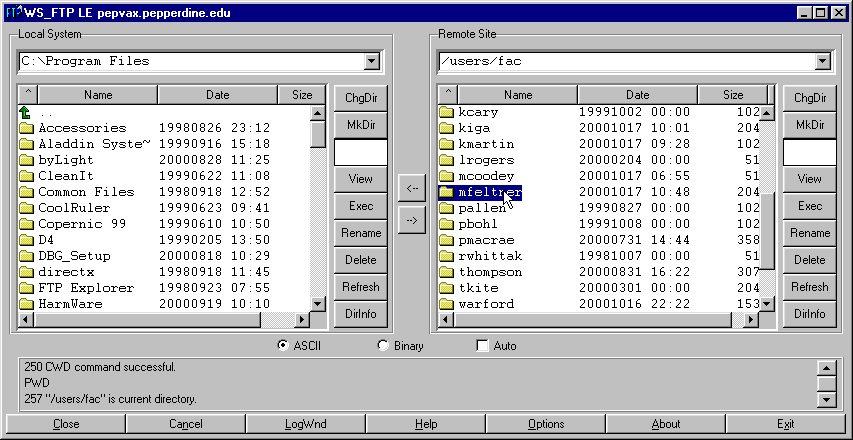This screenshot has height=440, width=853.
Task: Select the warford remote folder icon
Action: point(447,304)
